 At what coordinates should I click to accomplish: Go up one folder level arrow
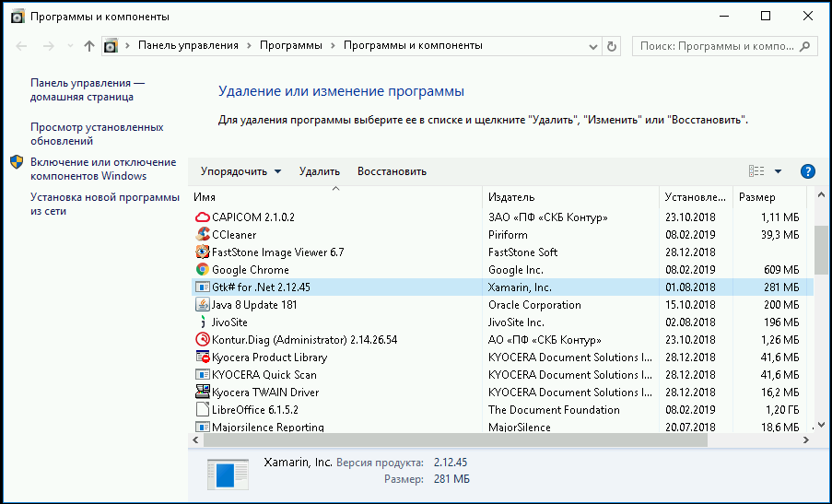pos(89,46)
